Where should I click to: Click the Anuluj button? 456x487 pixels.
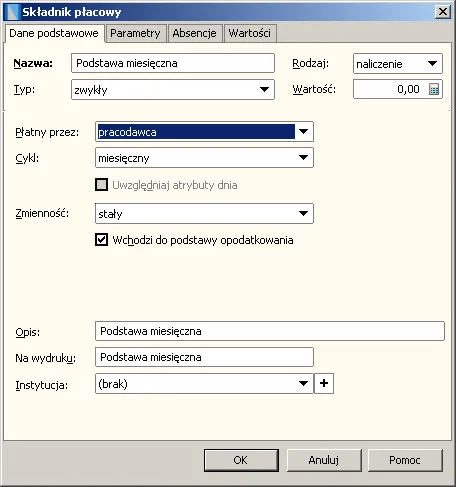click(324, 460)
